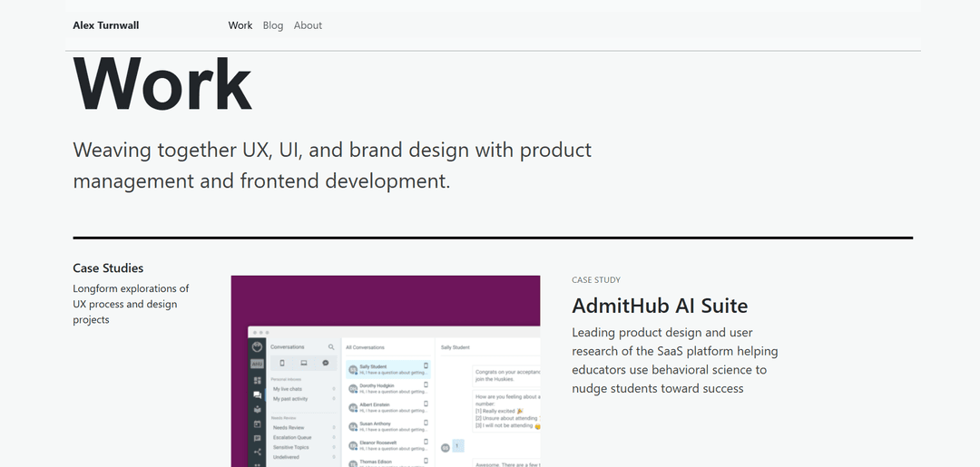The height and width of the screenshot is (467, 980).
Task: Click the large Work page heading
Action: (162, 84)
